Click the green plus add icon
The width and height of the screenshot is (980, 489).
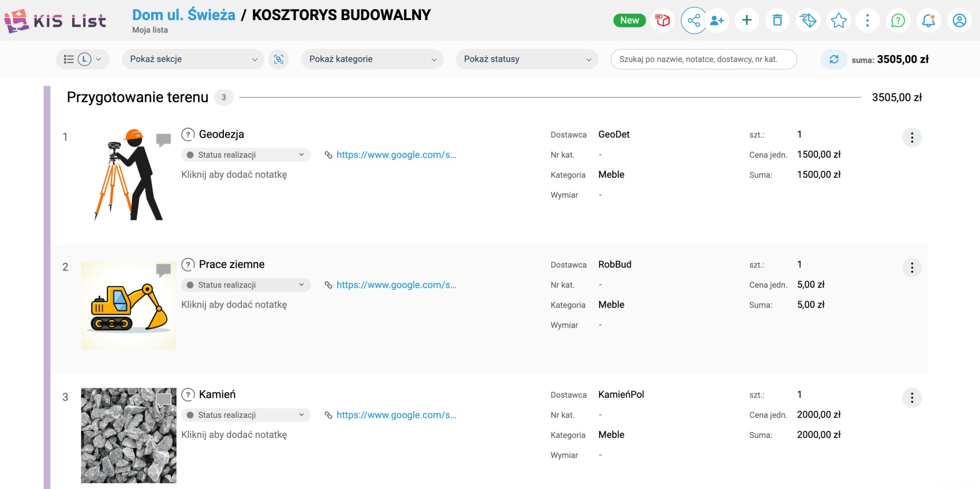(746, 21)
